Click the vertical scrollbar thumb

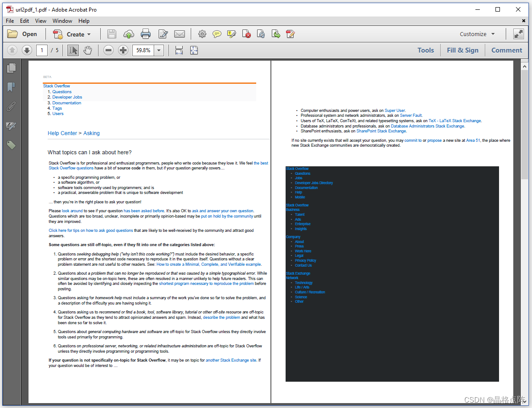524,125
